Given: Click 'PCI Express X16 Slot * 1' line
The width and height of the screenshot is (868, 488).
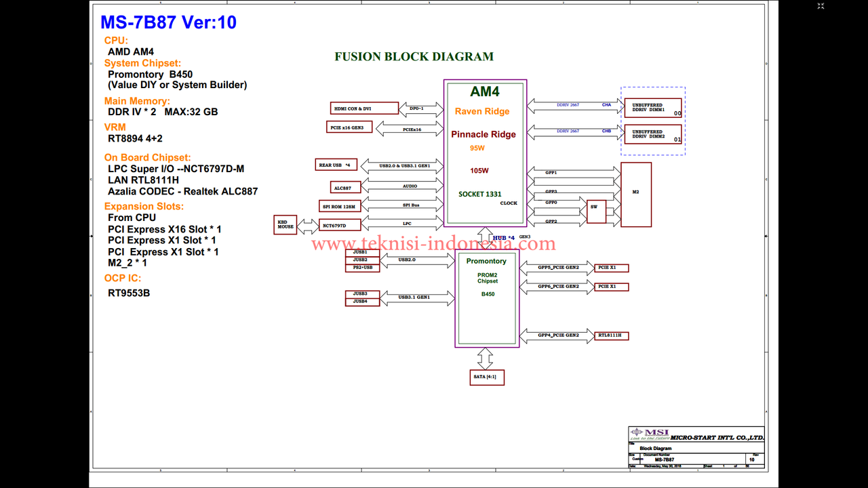Looking at the screenshot, I should tap(165, 229).
